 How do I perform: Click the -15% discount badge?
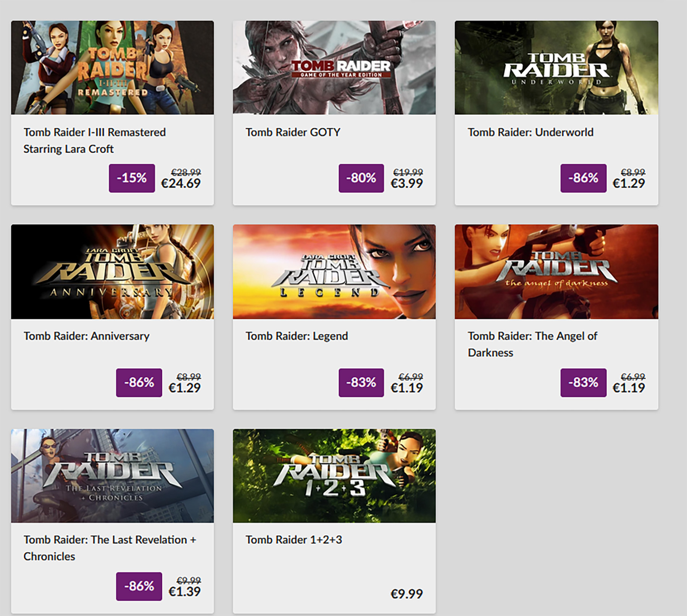(x=132, y=178)
